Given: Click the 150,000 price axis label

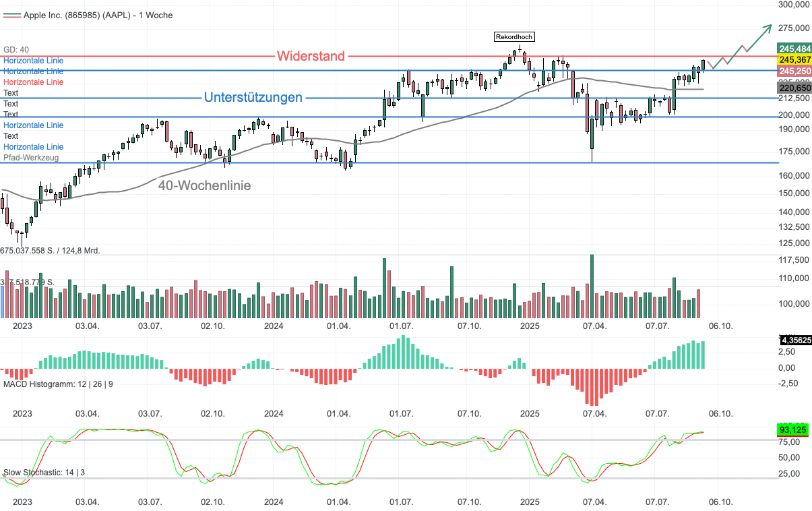Looking at the screenshot, I should (794, 193).
